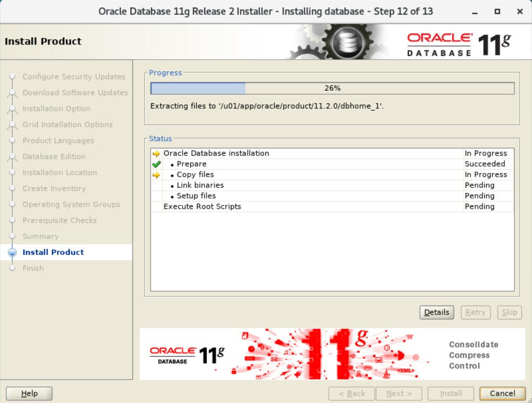Select Prerequisite Checks in the sidebar
This screenshot has width=532, height=403.
[60, 220]
